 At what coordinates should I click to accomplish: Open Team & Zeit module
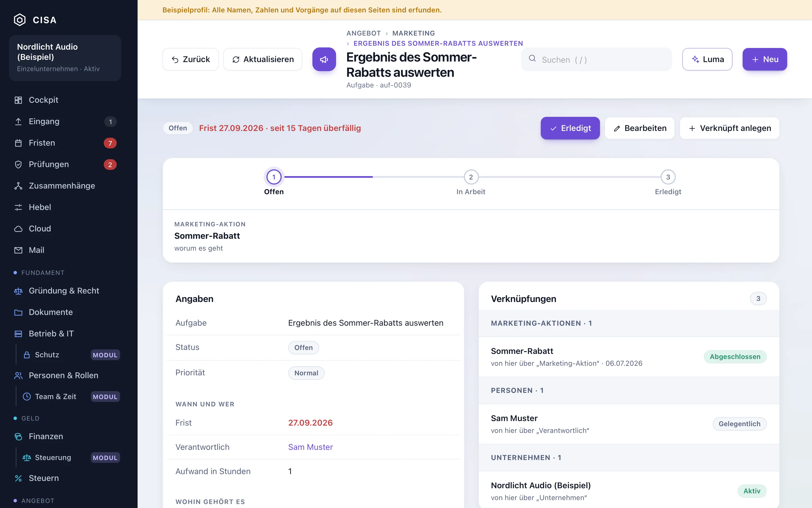click(70, 397)
